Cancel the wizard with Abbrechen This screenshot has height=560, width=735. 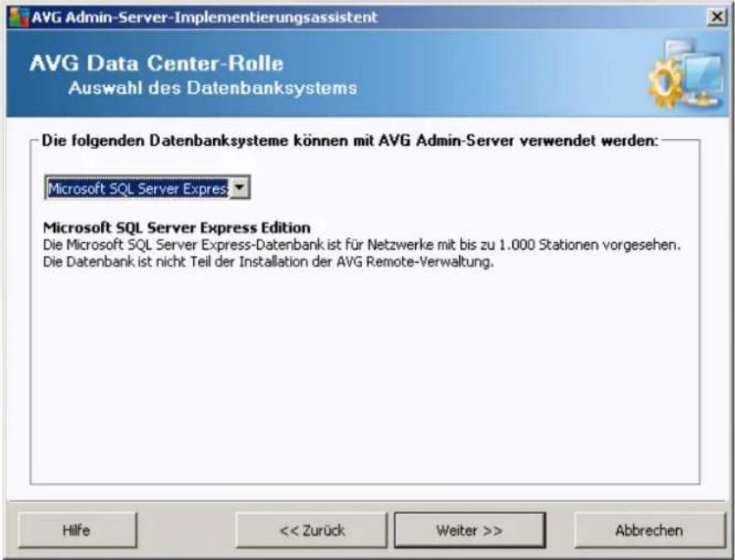tap(650, 530)
